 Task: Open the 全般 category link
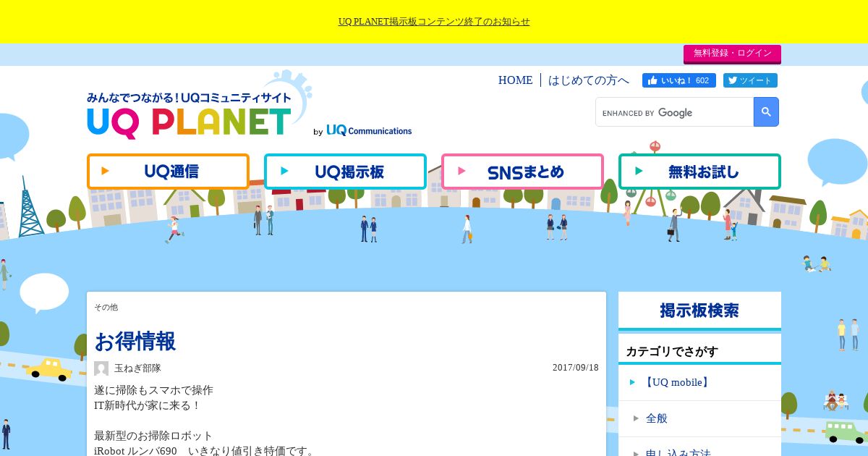pyautogui.click(x=657, y=418)
